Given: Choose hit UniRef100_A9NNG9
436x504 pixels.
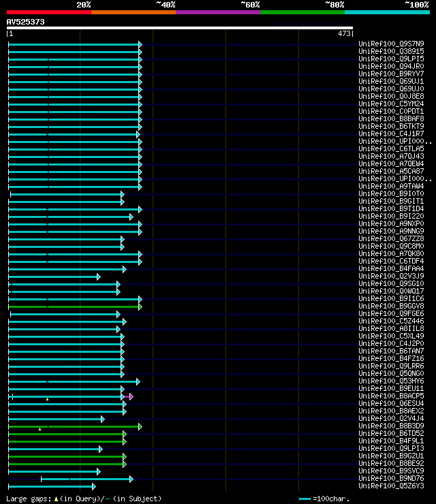Looking at the screenshot, I should coord(391,231).
